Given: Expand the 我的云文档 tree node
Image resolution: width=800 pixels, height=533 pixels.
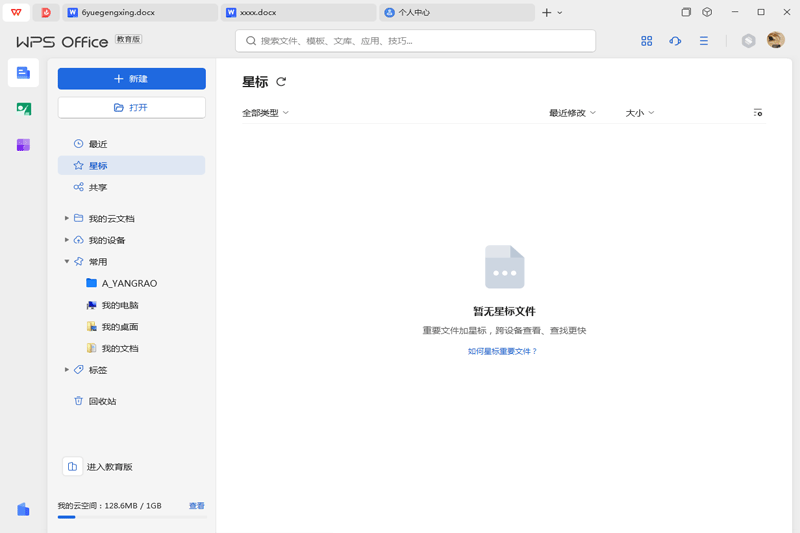Looking at the screenshot, I should (x=67, y=218).
